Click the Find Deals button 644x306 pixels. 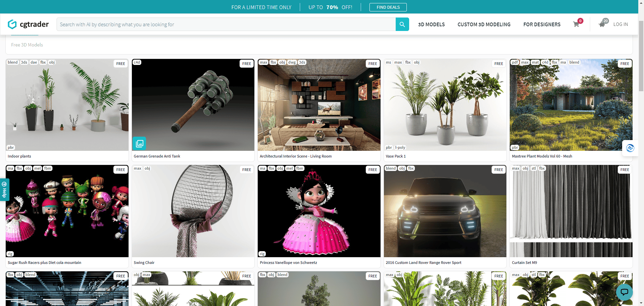388,7
